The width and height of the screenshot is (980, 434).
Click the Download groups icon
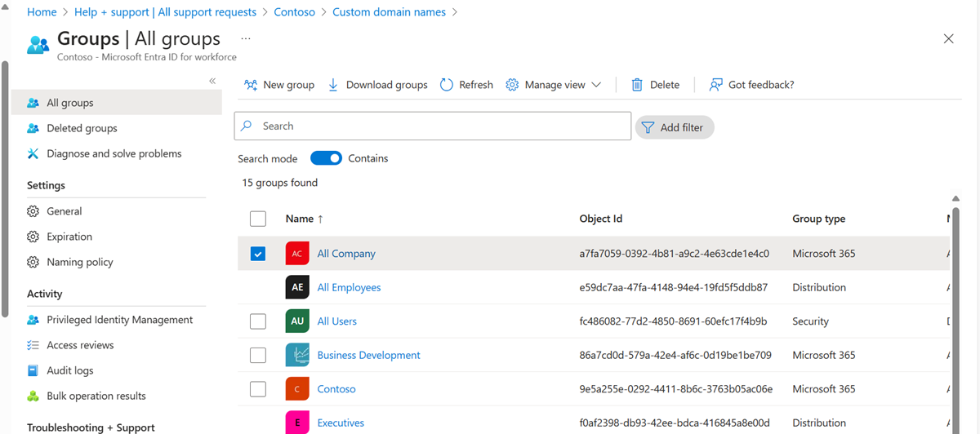(333, 85)
